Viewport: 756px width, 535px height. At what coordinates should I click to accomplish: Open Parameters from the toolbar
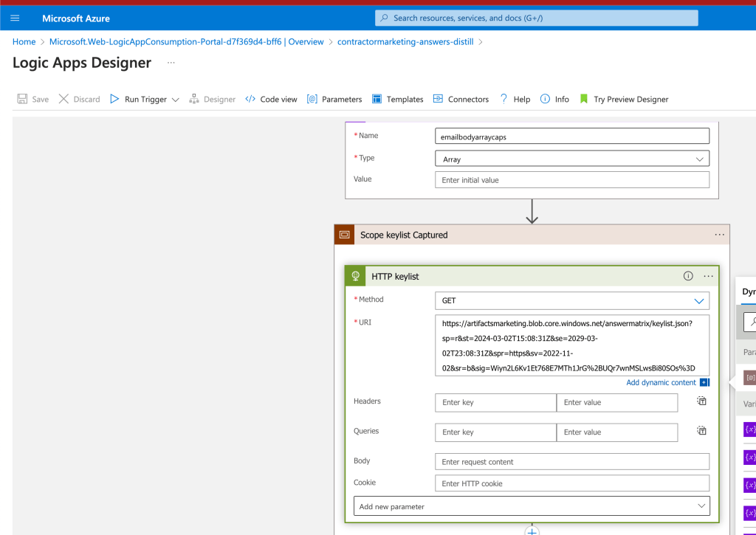334,100
